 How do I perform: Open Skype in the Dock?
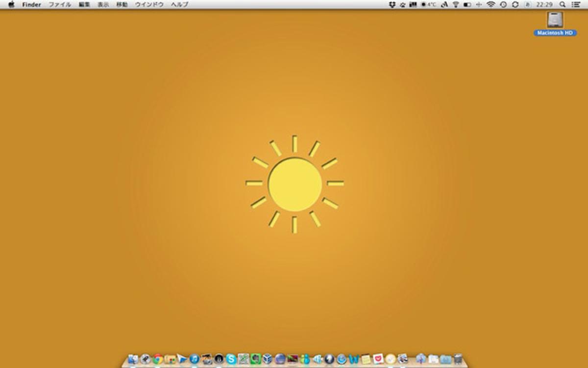[x=231, y=359]
